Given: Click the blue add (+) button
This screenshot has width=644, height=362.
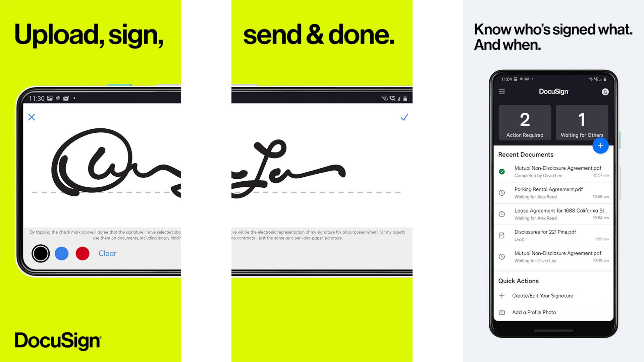Looking at the screenshot, I should (x=600, y=145).
